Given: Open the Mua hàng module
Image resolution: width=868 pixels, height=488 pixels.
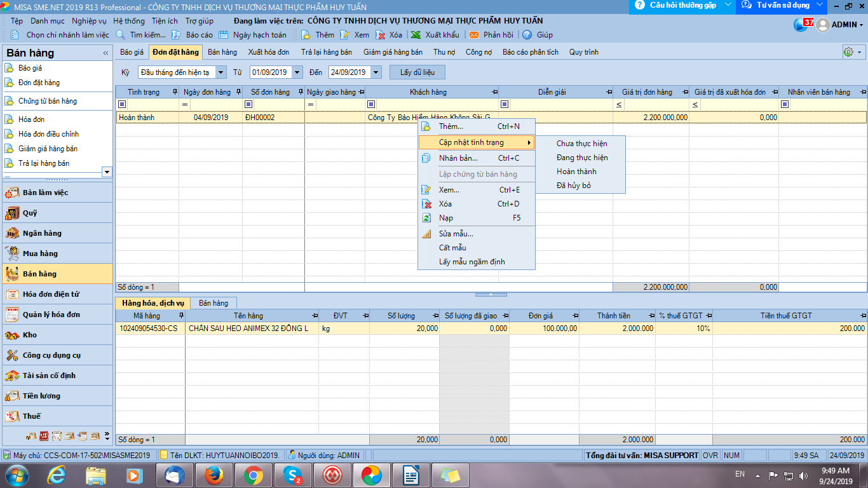Looking at the screenshot, I should click(x=57, y=254).
